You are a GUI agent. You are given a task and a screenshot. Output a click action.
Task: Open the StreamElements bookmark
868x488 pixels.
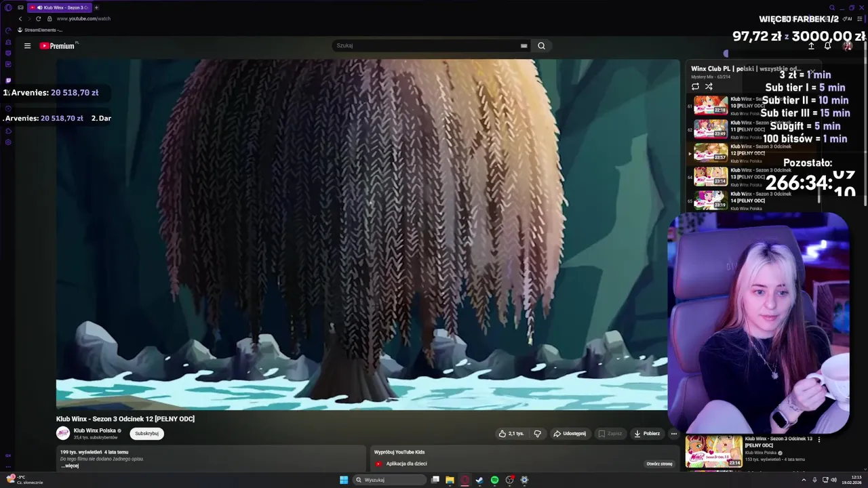point(40,30)
